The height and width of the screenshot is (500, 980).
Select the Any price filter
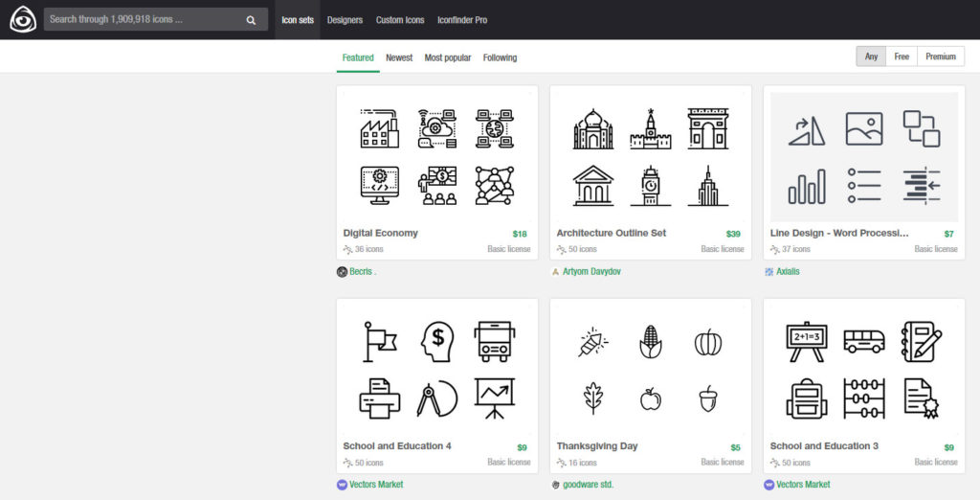[871, 57]
